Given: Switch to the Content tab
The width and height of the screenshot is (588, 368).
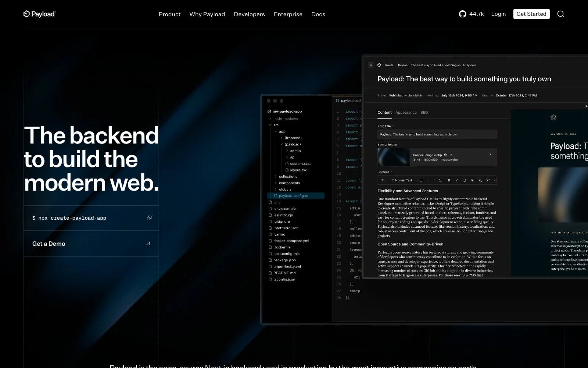Looking at the screenshot, I should (384, 113).
